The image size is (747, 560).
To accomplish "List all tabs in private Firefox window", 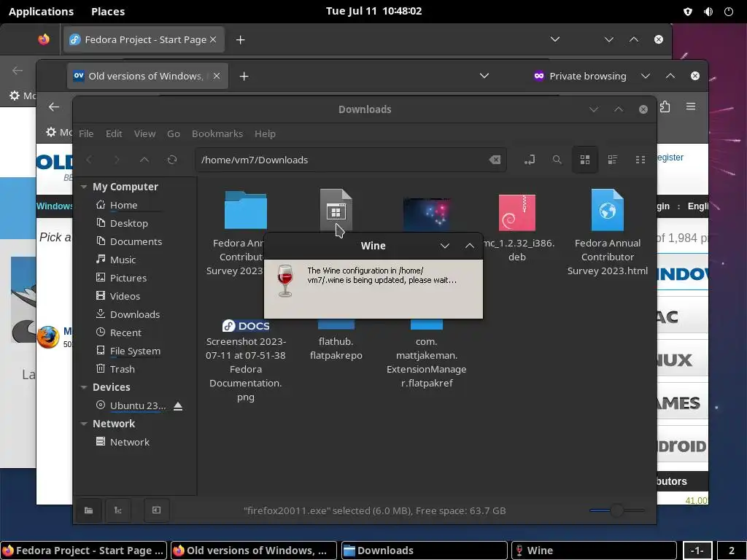I will coord(484,76).
